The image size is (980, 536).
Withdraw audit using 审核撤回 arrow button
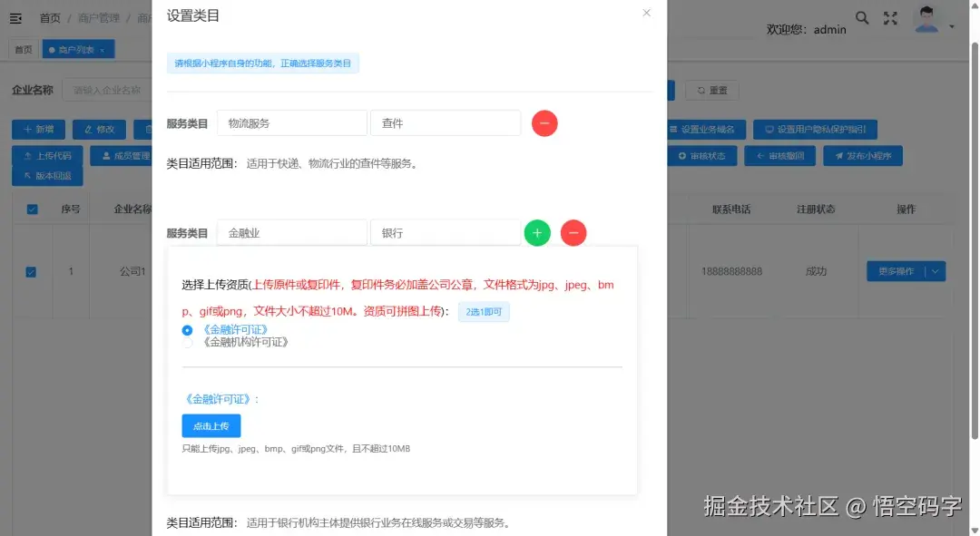[x=779, y=155]
